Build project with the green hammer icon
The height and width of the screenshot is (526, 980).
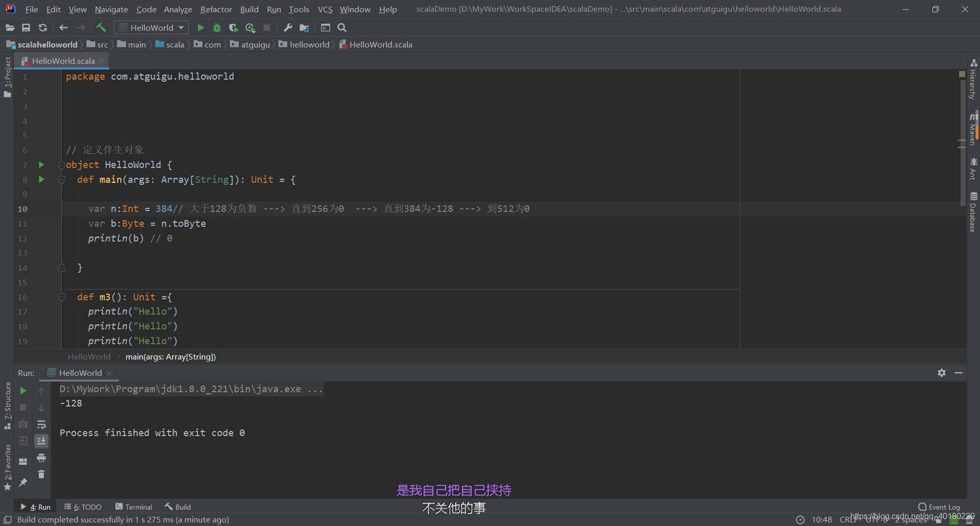(101, 28)
